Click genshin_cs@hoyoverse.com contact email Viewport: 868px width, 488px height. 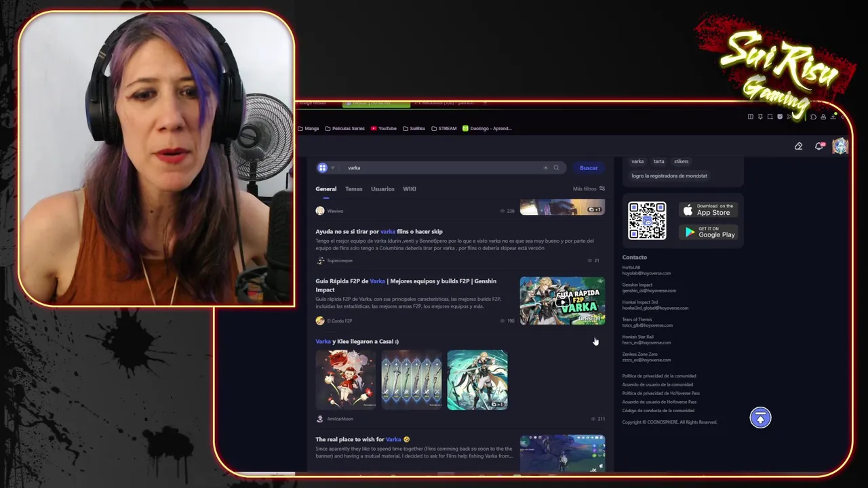pos(649,291)
